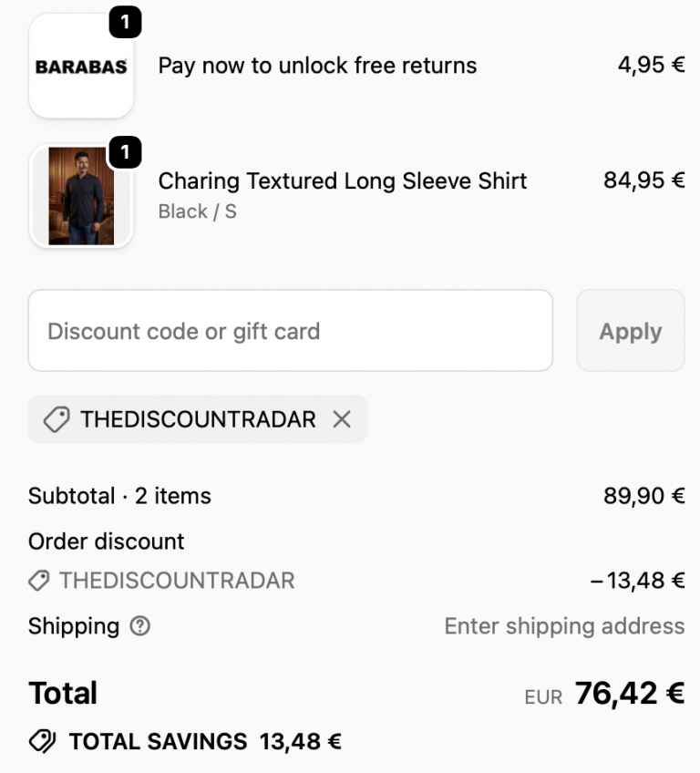Click the Total row of the summary
Viewport: 700px width, 773px height.
63,693
